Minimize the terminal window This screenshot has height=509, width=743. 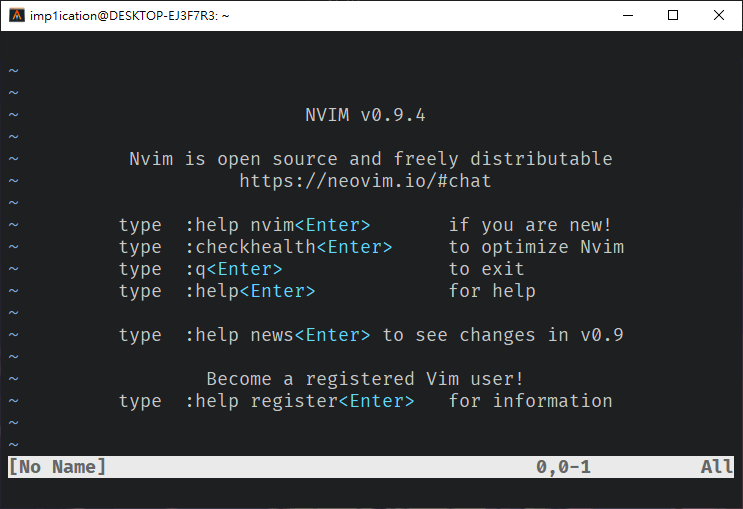tap(628, 15)
